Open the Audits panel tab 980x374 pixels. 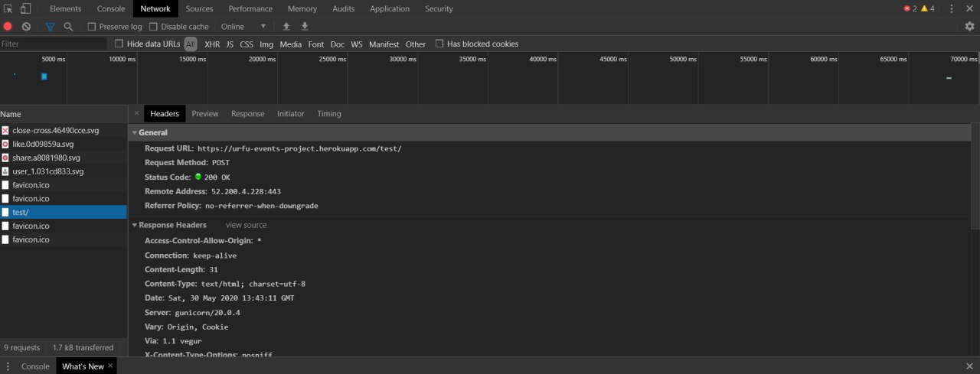point(343,8)
